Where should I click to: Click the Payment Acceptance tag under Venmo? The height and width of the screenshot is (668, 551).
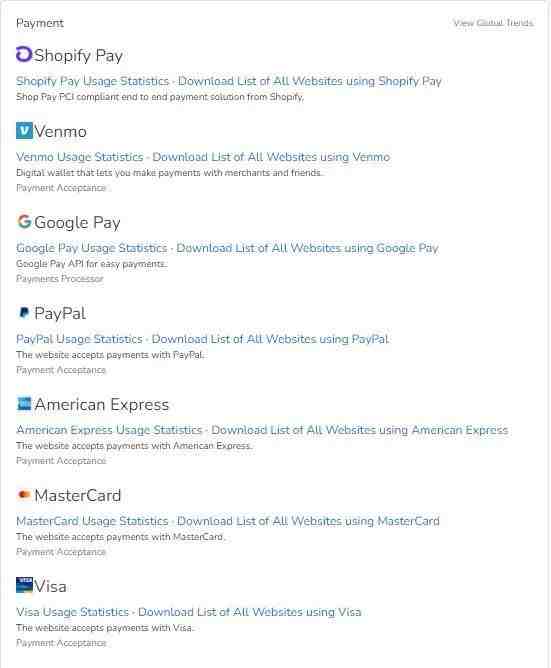click(61, 188)
